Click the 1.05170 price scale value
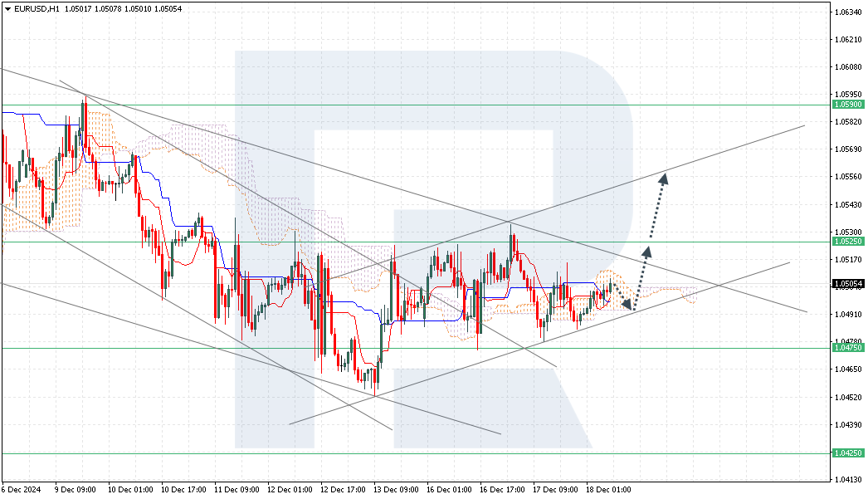This screenshot has width=868, height=499. (848, 260)
